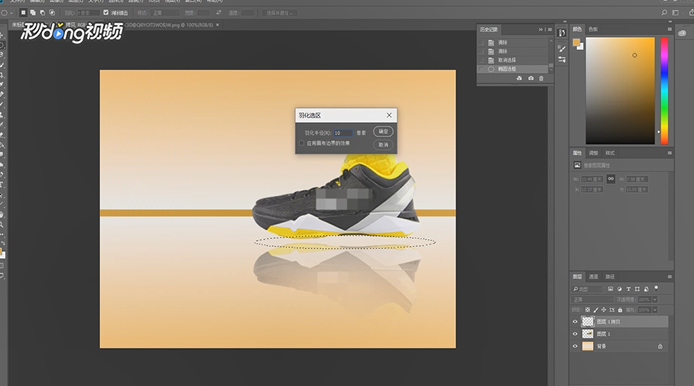Viewport: 694px width, 386px height.
Task: Collapse the History panel with double arrows
Action: point(540,29)
